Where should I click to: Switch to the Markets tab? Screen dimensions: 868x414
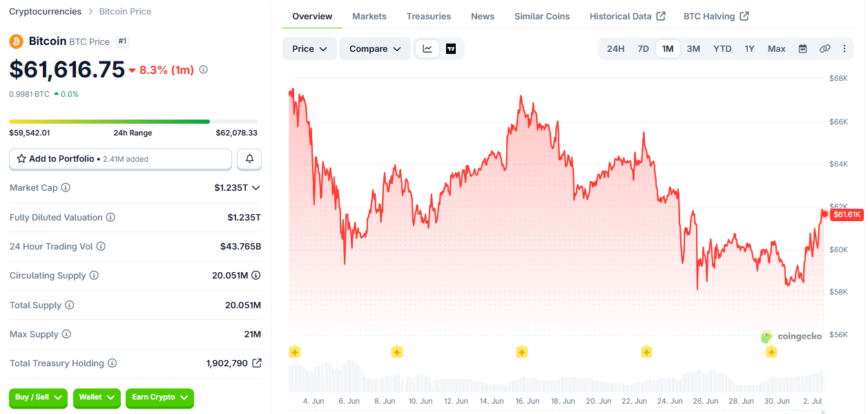click(369, 17)
